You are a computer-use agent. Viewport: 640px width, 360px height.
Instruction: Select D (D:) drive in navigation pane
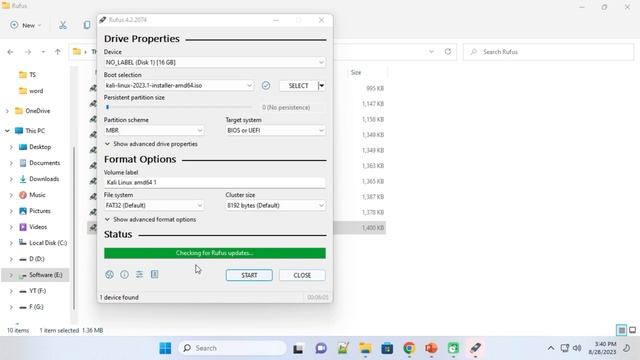pyautogui.click(x=32, y=259)
